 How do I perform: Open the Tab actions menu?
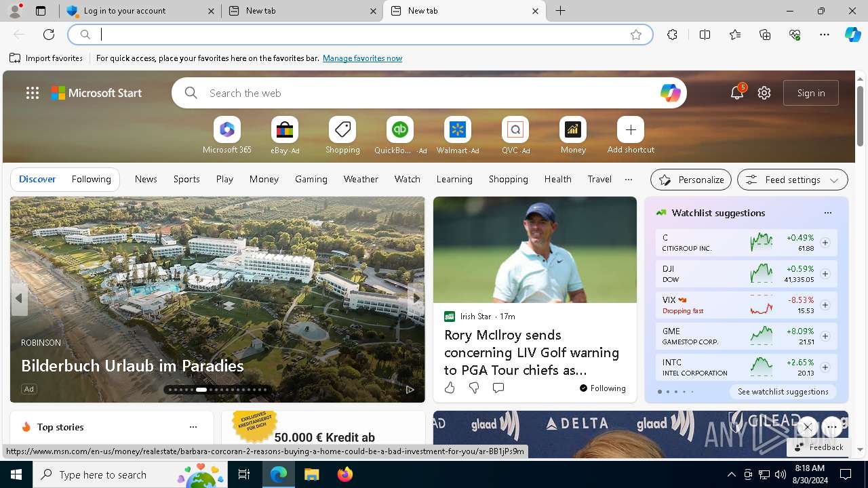[x=41, y=11]
